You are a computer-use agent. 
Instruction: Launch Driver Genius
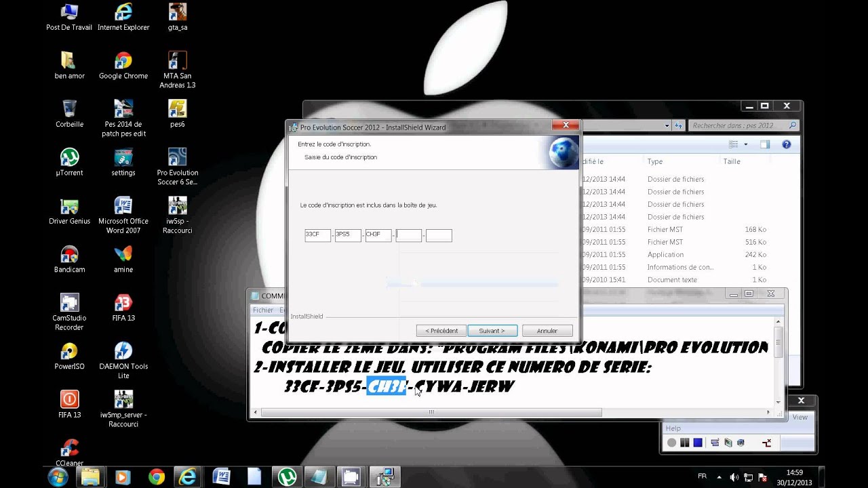pyautogui.click(x=69, y=211)
